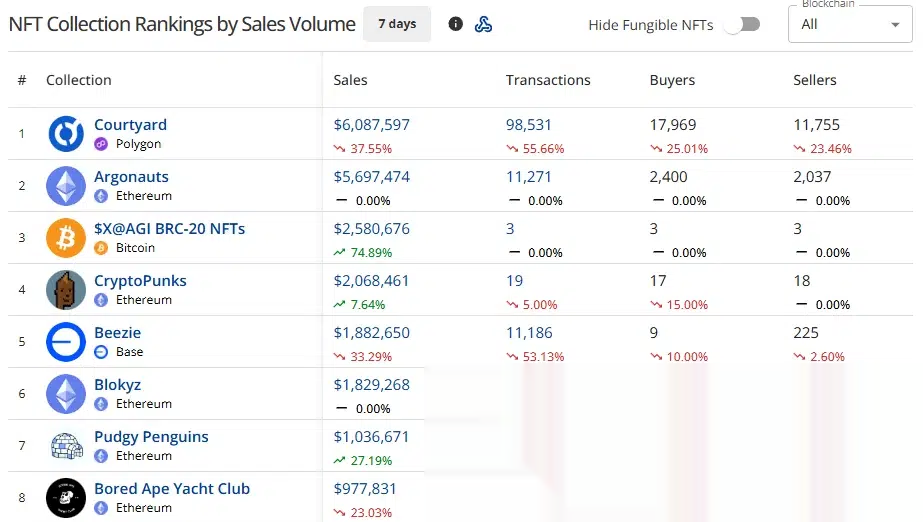This screenshot has height=522, width=923.
Task: Click Argonauts sellers value 2,037
Action: coord(812,177)
